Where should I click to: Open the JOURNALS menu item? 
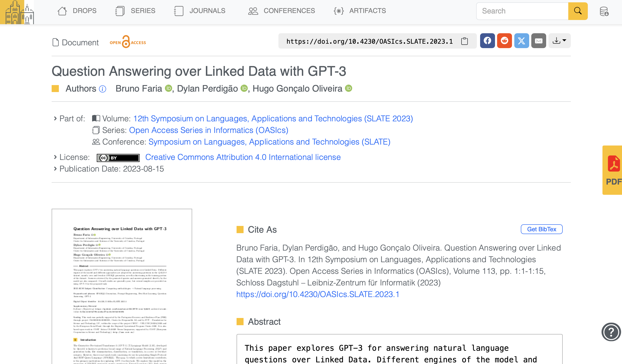(x=200, y=11)
